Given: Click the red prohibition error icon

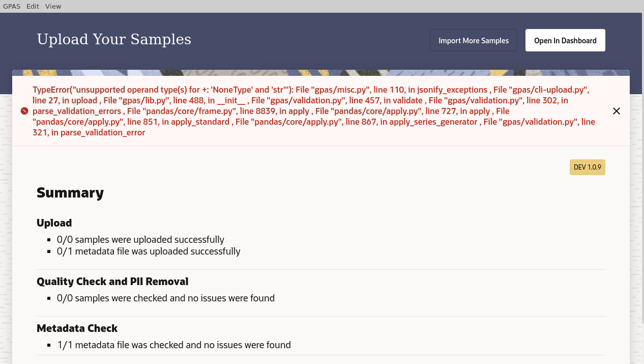Looking at the screenshot, I should [x=24, y=110].
